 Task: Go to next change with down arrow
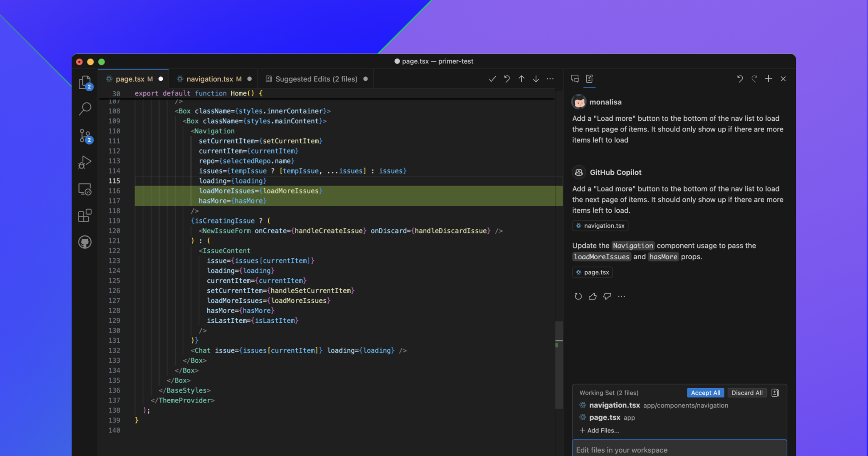pyautogui.click(x=536, y=79)
